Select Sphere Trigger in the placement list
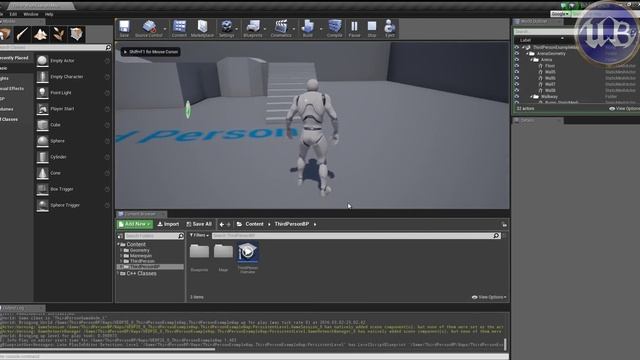Screen dimensions: 640x360 [x=73, y=205]
